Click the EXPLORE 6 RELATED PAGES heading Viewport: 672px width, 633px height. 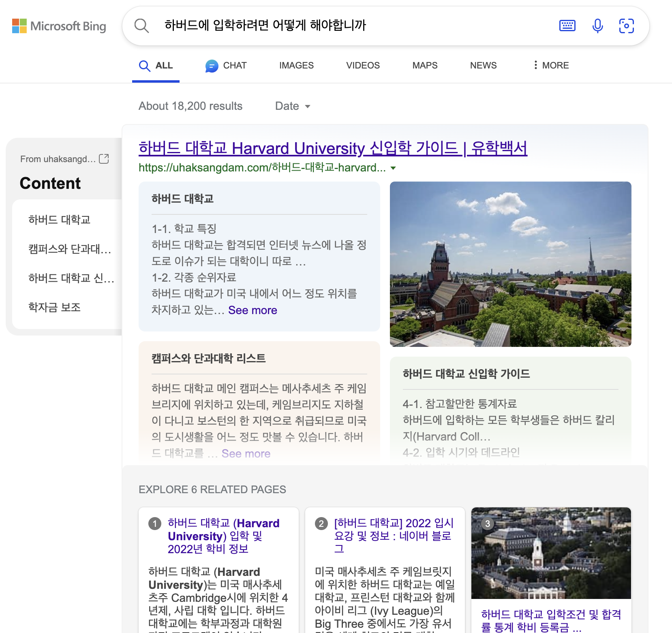coord(212,490)
